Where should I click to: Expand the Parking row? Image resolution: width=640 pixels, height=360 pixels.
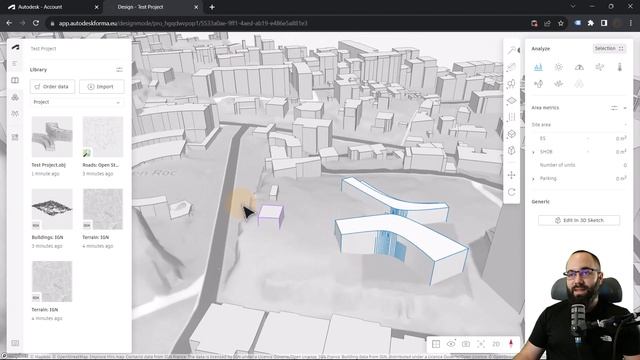(533, 179)
